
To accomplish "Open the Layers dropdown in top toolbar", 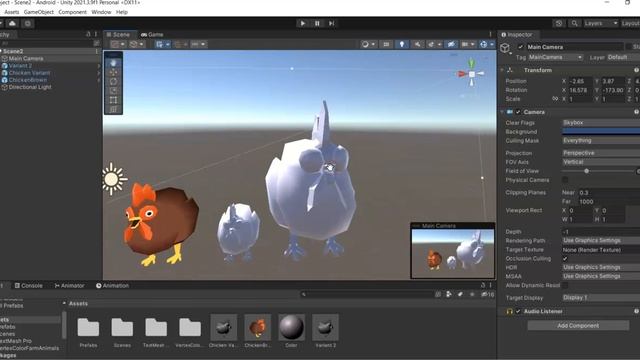I will (x=600, y=23).
